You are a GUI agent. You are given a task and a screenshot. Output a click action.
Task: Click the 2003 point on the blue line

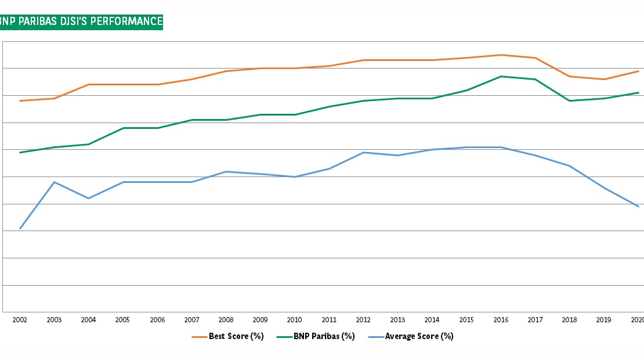point(53,182)
